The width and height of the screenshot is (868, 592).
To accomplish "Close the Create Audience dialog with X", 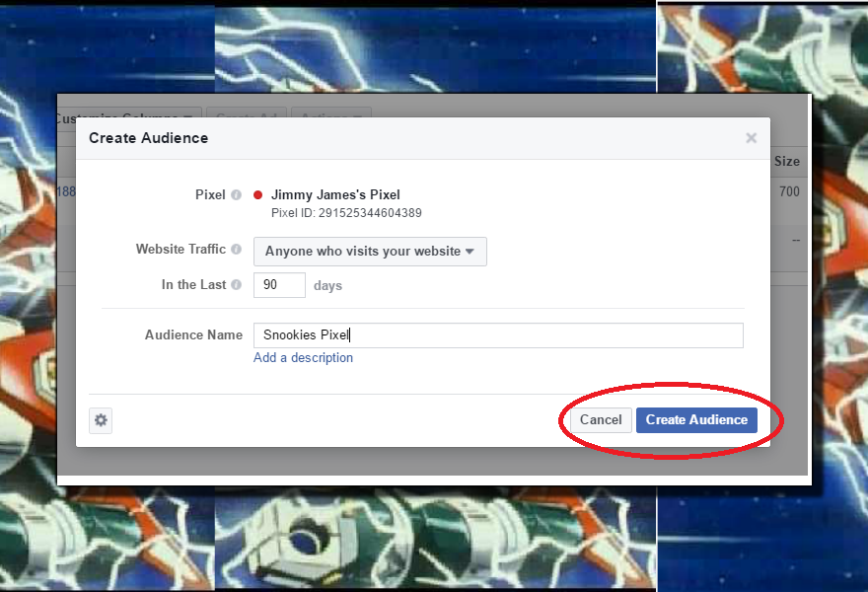I will coord(751,138).
